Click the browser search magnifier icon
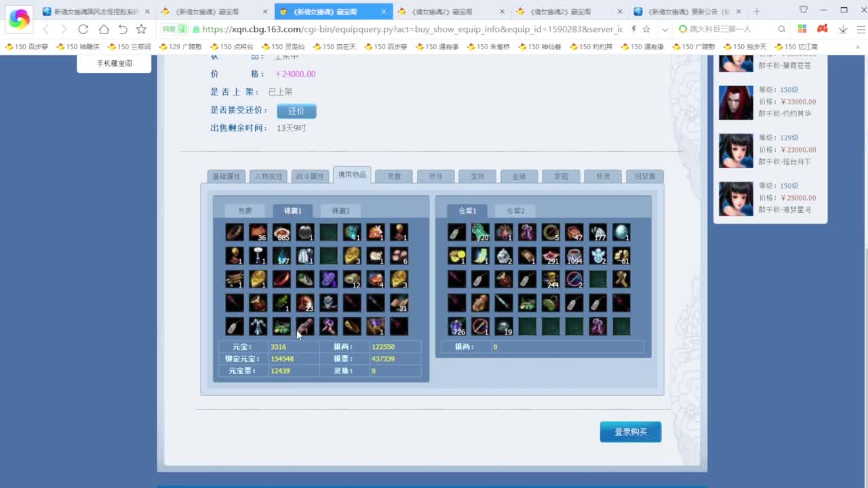This screenshot has height=488, width=868. [x=782, y=29]
